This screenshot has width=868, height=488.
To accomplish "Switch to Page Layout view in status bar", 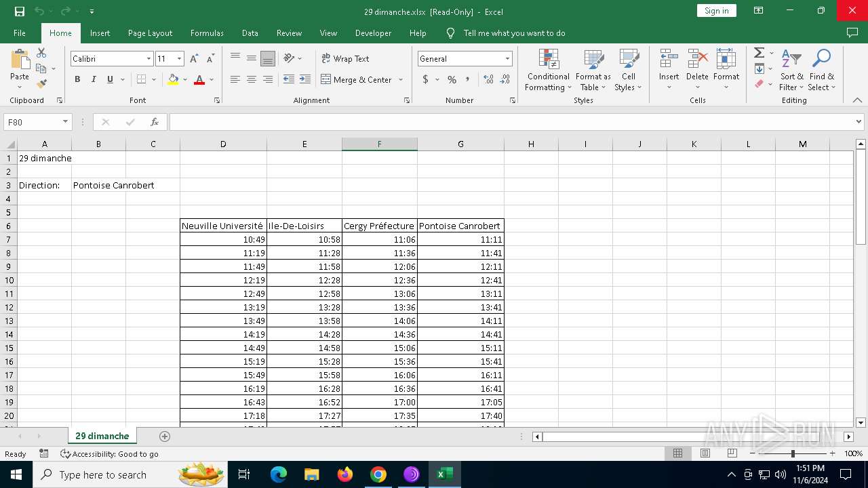I will click(705, 453).
